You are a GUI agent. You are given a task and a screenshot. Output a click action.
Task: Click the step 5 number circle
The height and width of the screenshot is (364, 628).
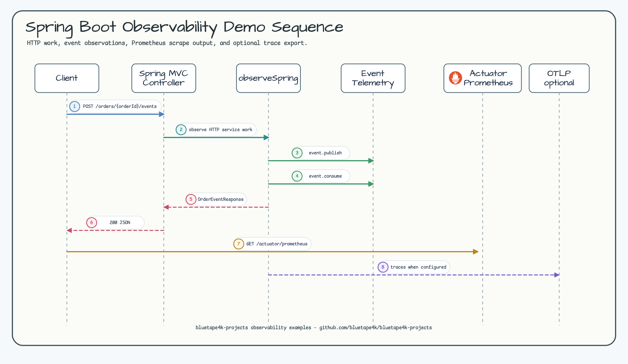(191, 199)
